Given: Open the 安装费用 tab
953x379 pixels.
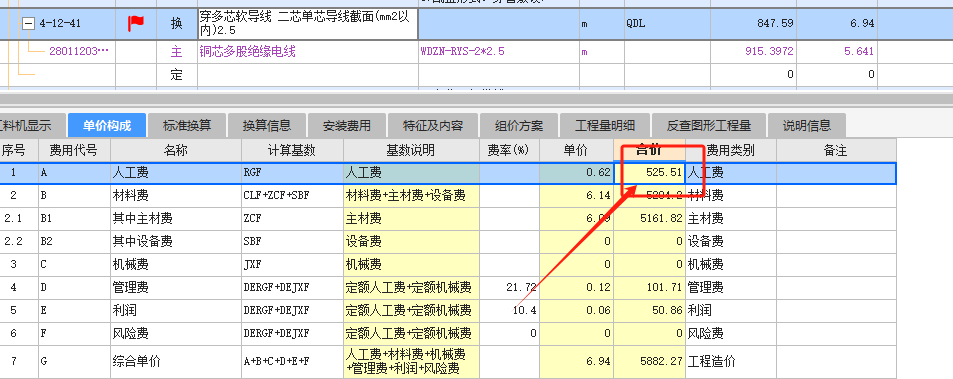Looking at the screenshot, I should coord(346,126).
